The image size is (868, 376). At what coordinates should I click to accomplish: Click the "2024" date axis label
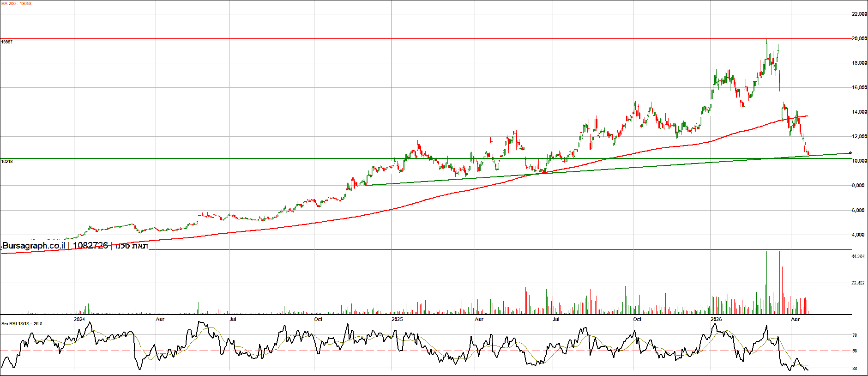click(x=79, y=319)
